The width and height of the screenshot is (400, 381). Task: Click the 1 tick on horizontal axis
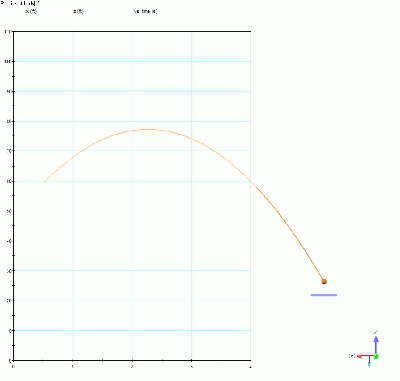73,366
